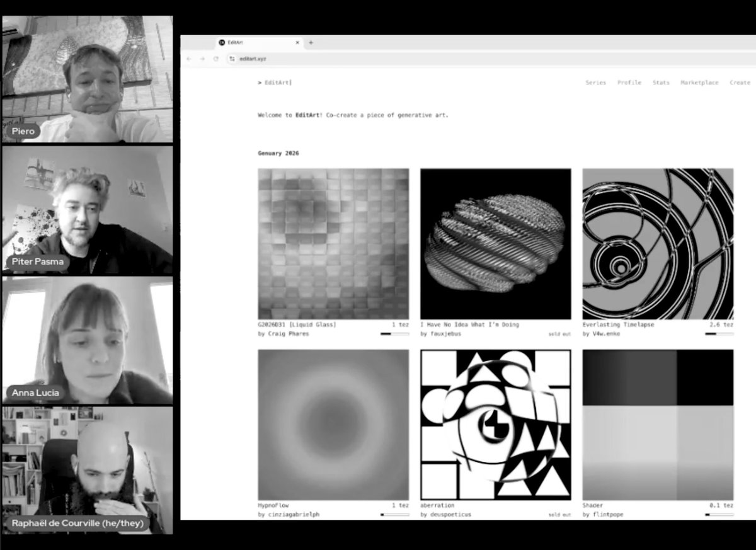The height and width of the screenshot is (550, 756).
Task: Open the Shader artwork thumbnail
Action: click(658, 425)
